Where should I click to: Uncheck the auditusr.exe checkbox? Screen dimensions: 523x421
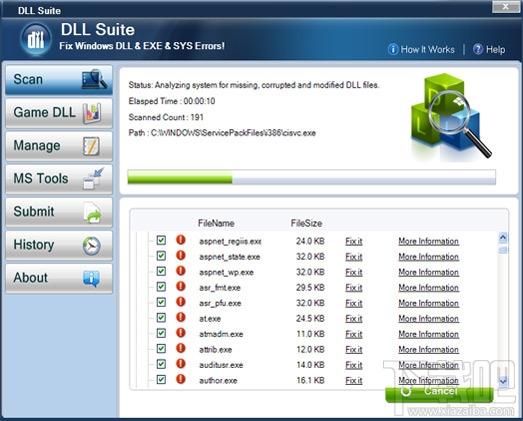click(161, 364)
